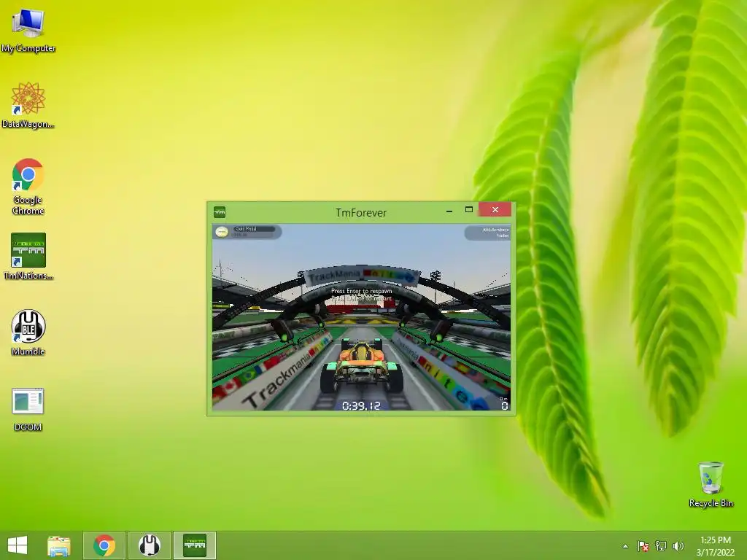Click the orange race car in game
The image size is (747, 560).
(x=362, y=365)
